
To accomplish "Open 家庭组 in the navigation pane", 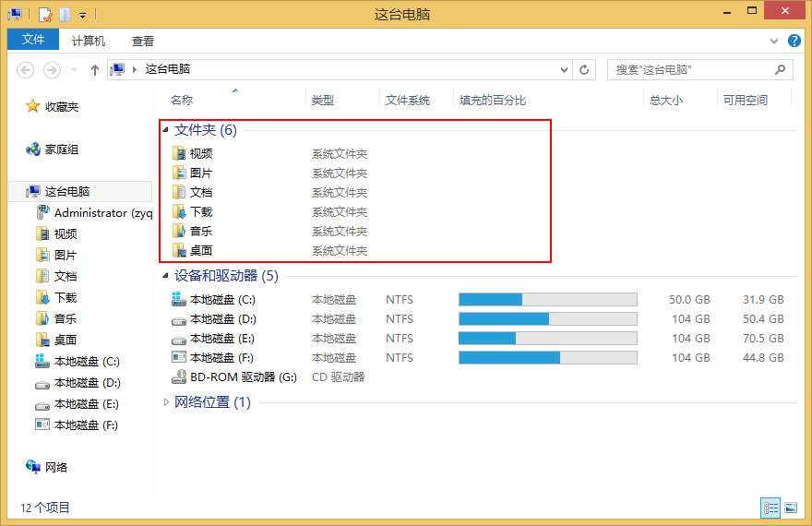I will click(62, 149).
